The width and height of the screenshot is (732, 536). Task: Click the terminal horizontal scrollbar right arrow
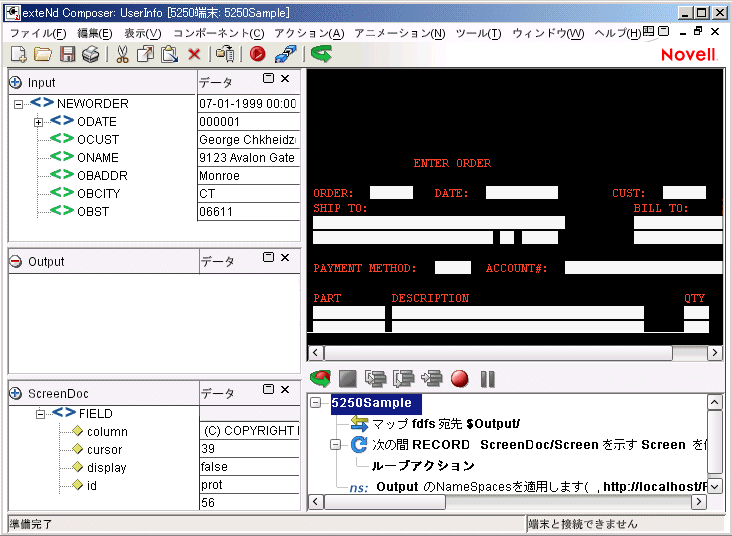714,353
